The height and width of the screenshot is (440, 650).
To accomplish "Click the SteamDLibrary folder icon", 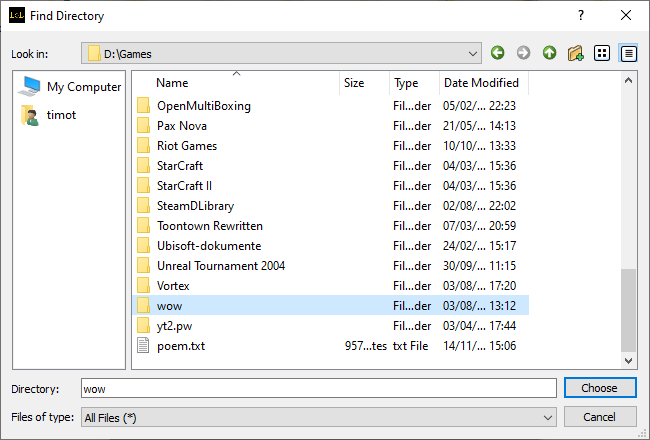I will pyautogui.click(x=143, y=206).
